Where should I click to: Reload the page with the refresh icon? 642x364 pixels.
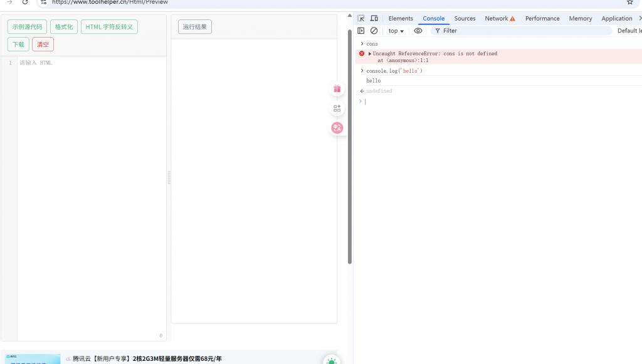point(25,3)
